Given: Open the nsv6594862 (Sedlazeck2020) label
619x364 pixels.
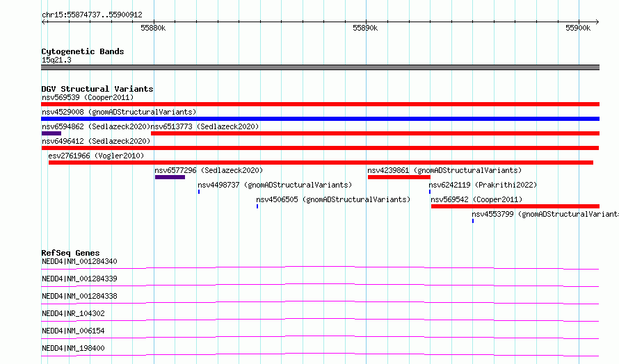Looking at the screenshot, I should [x=96, y=126].
